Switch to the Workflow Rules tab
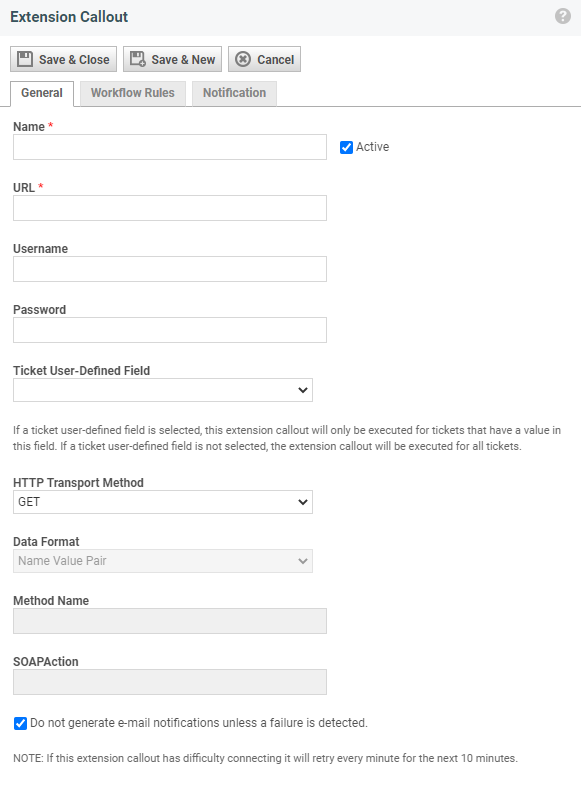The image size is (581, 789). click(133, 93)
